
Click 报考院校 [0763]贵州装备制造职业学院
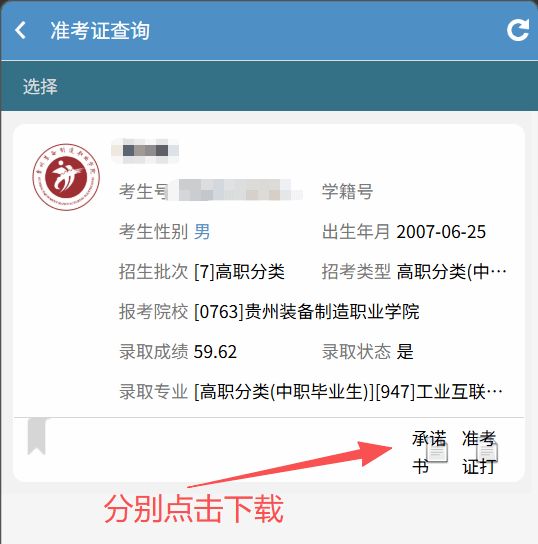[x=269, y=312]
